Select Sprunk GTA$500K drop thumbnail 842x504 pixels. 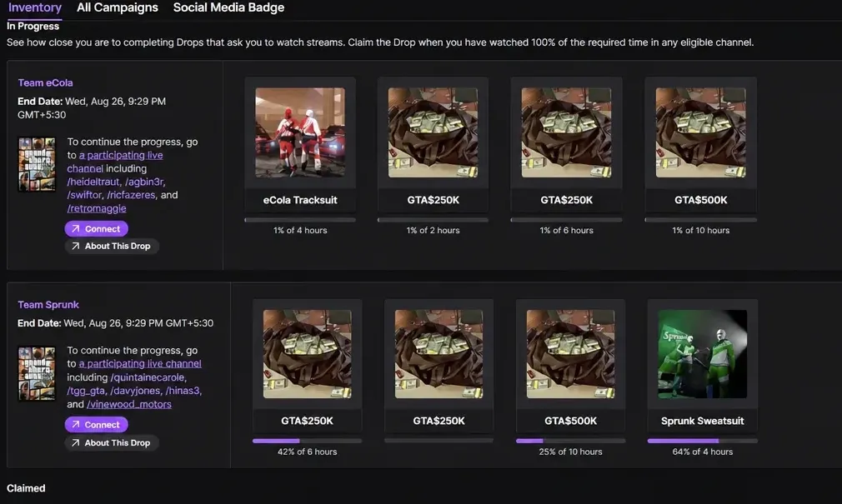pos(571,354)
